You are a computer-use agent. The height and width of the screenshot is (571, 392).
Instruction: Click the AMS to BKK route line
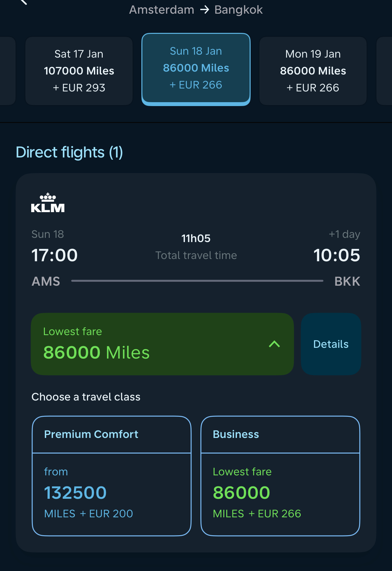click(197, 280)
